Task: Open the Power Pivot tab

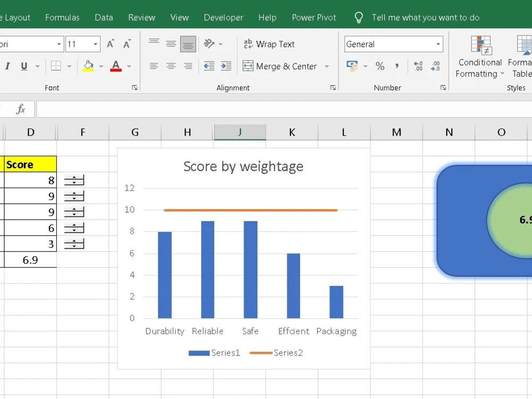Action: click(313, 17)
